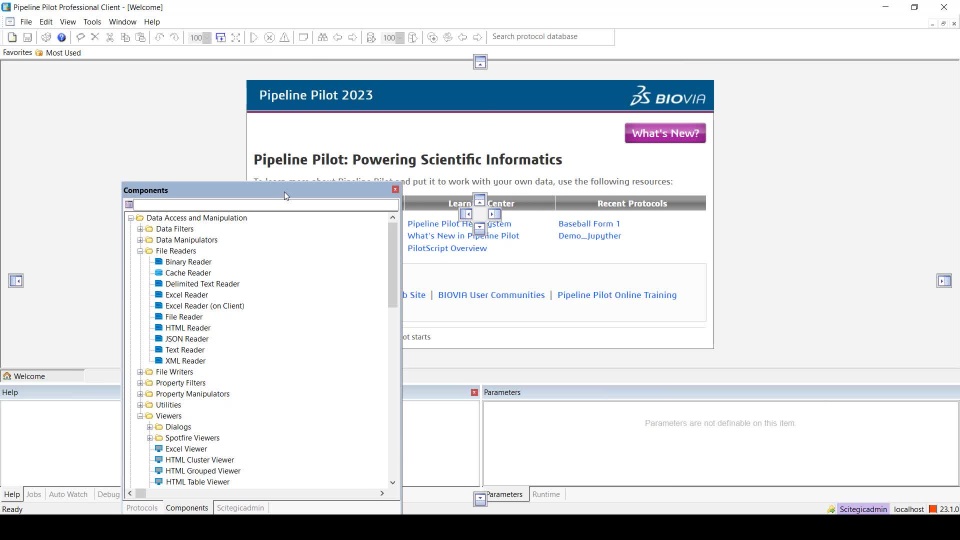Click the Components panel search field
This screenshot has height=540, width=960.
pyautogui.click(x=266, y=204)
